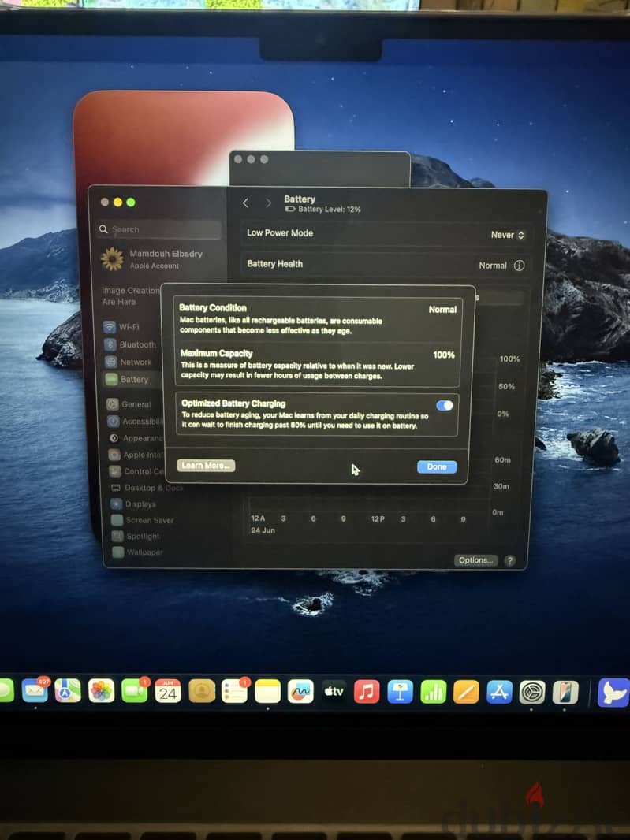630x840 pixels.
Task: Open Pages from the Dock
Action: (x=466, y=692)
